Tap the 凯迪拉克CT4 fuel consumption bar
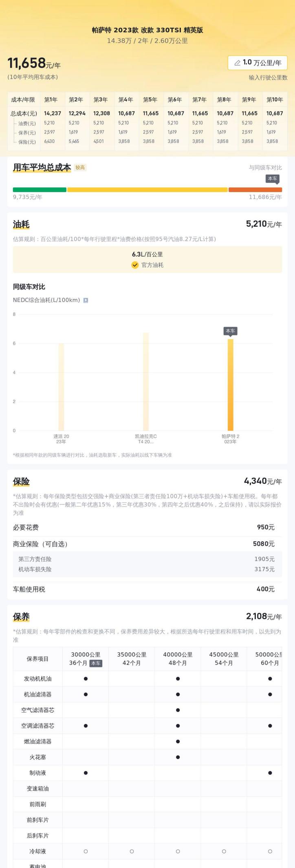 (x=146, y=381)
